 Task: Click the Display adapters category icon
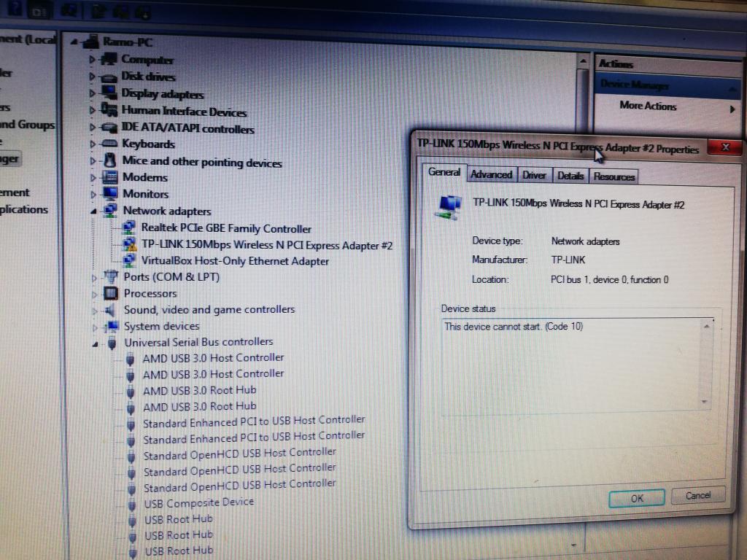click(x=109, y=93)
